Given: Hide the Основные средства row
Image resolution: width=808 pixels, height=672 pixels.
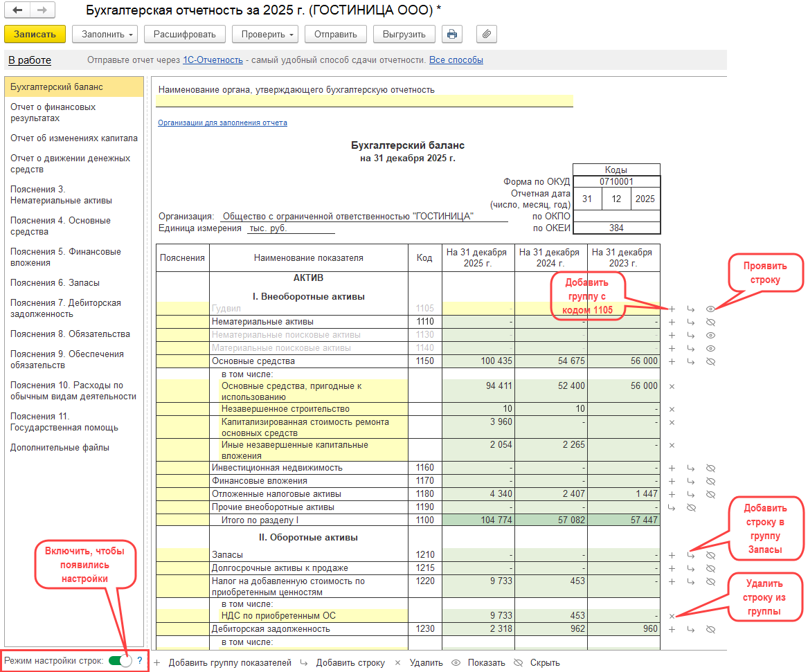Looking at the screenshot, I should tap(710, 361).
